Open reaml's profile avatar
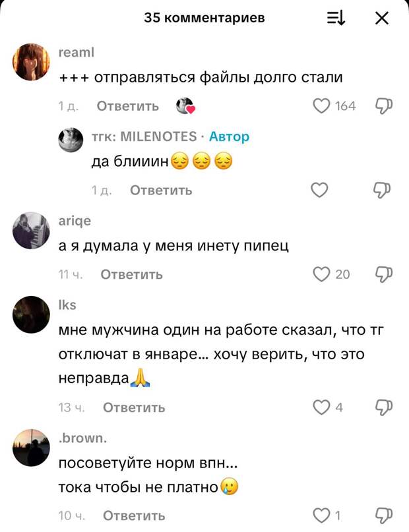Image resolution: width=409 pixels, height=532 pixels. click(x=31, y=62)
